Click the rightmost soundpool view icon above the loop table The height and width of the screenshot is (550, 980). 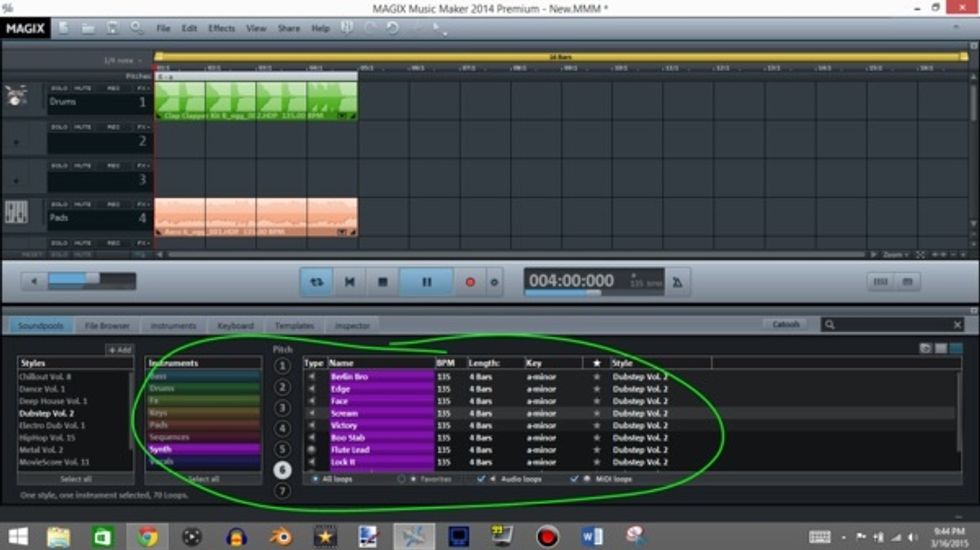pyautogui.click(x=956, y=348)
